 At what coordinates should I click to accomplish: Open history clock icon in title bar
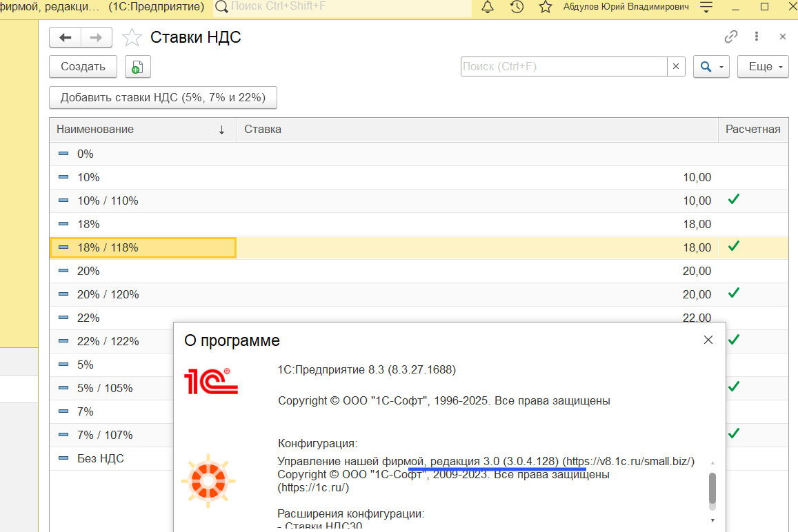[x=517, y=7]
